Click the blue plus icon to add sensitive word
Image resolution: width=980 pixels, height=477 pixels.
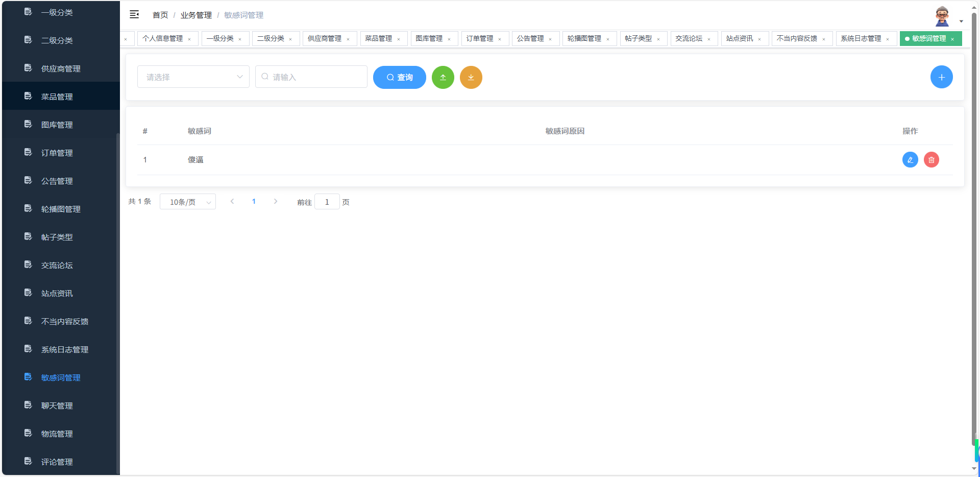[x=942, y=77]
